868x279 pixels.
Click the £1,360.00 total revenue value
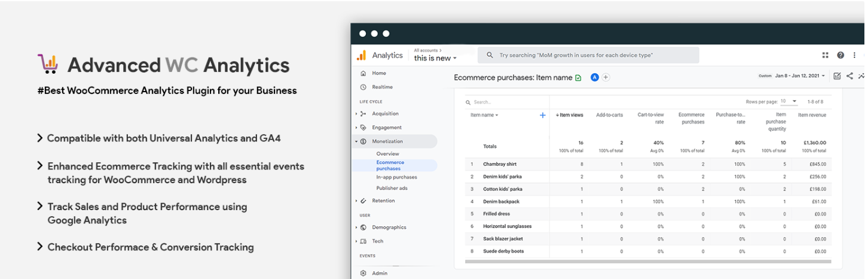(815, 143)
